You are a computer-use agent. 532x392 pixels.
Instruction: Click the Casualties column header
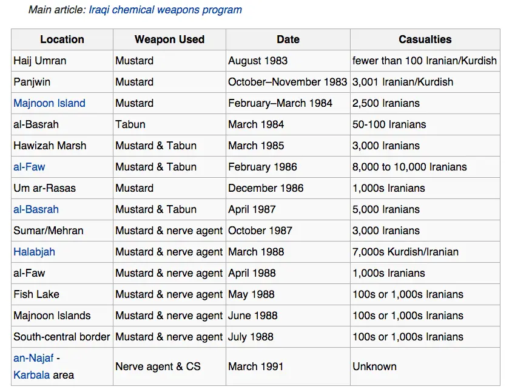425,39
